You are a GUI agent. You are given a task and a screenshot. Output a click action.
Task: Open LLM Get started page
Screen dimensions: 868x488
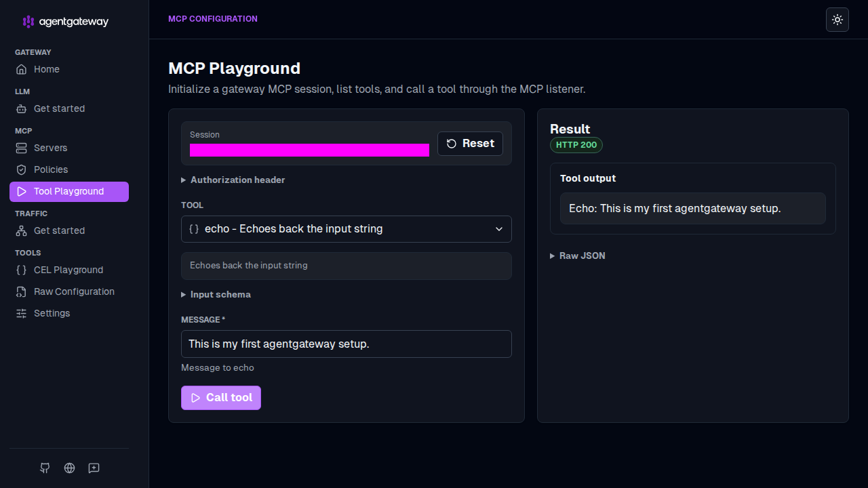[69, 108]
